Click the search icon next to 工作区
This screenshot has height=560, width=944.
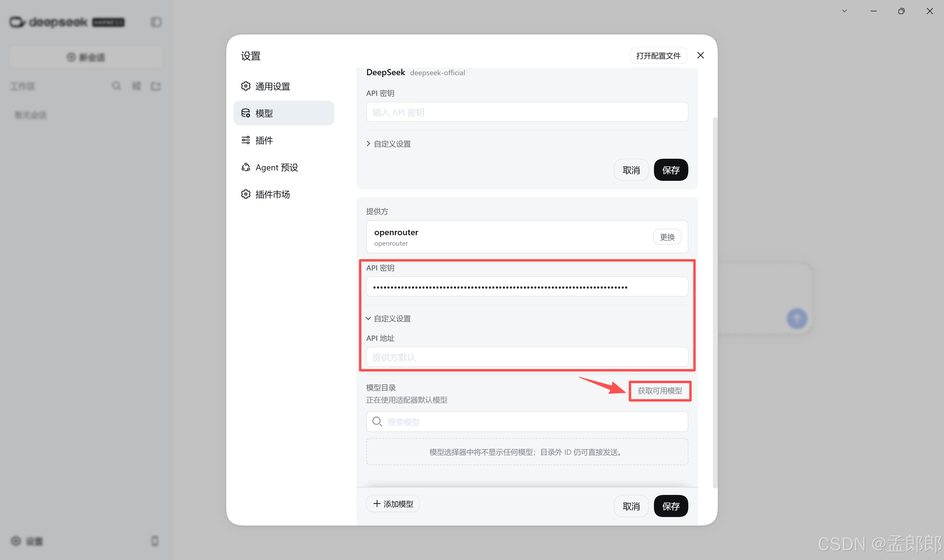(116, 86)
